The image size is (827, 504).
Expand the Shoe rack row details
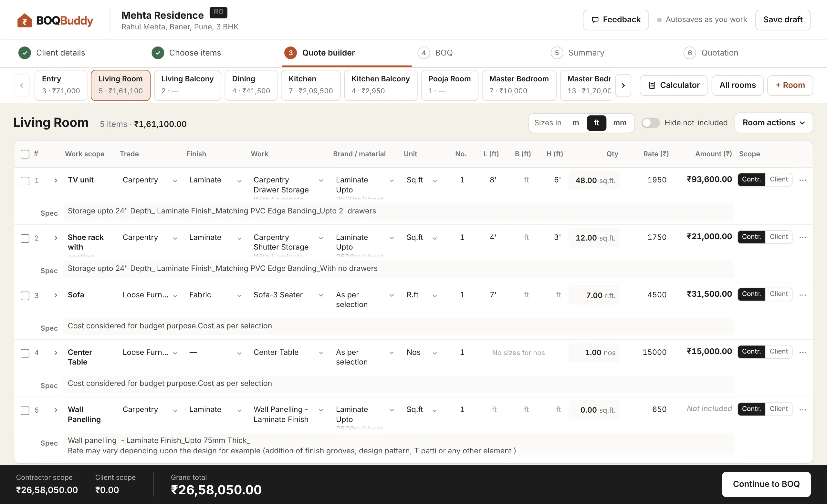pyautogui.click(x=56, y=238)
